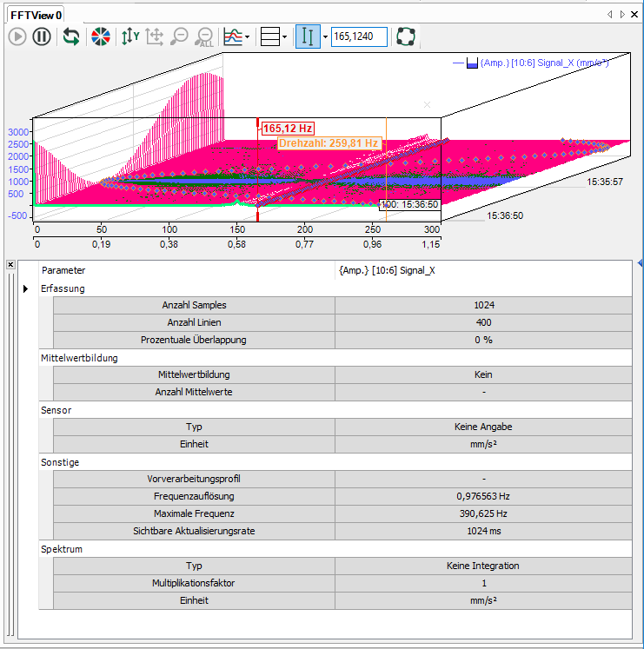Screen dimensions: 644x649
Task: Close the parameter table panel
Action: (x=10, y=265)
